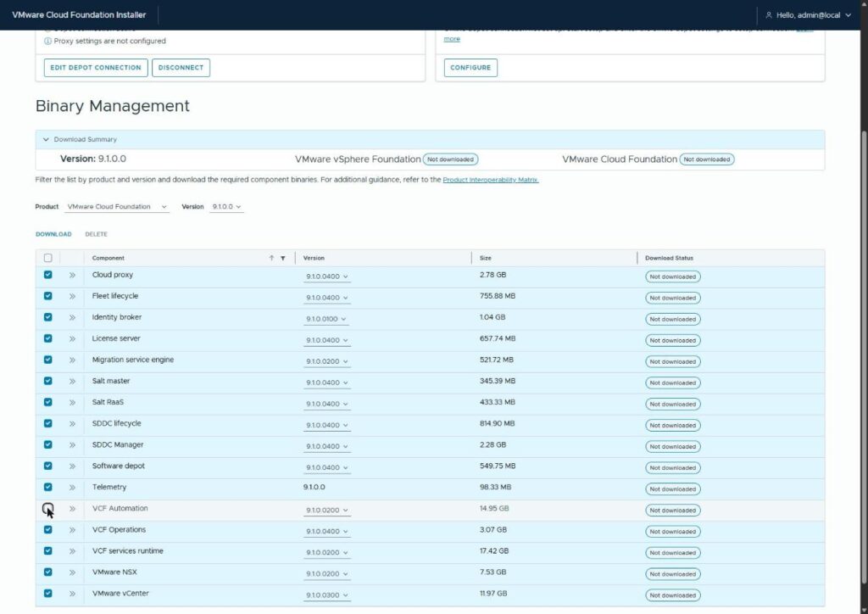
Task: Toggle the select-all header checkbox
Action: pyautogui.click(x=48, y=258)
